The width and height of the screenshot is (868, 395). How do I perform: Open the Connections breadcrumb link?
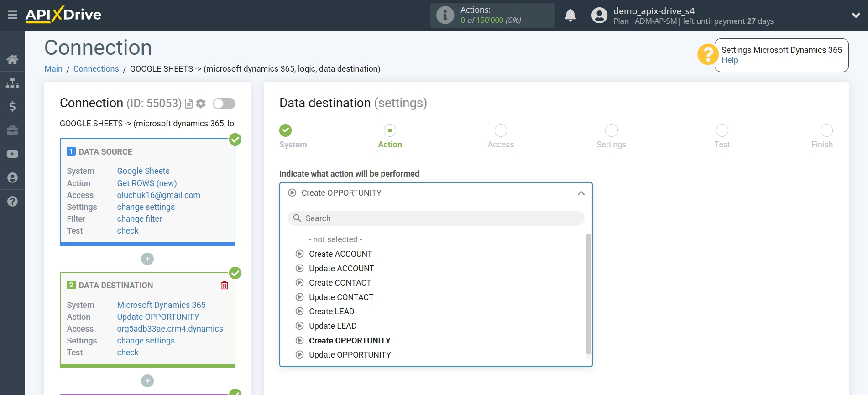(x=96, y=69)
